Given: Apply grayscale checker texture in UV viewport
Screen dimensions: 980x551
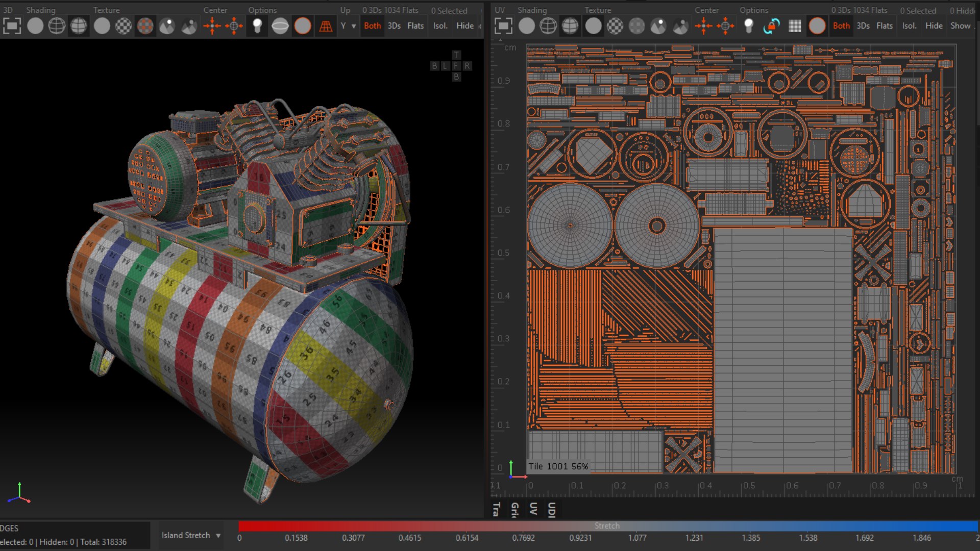Looking at the screenshot, I should pos(615,26).
